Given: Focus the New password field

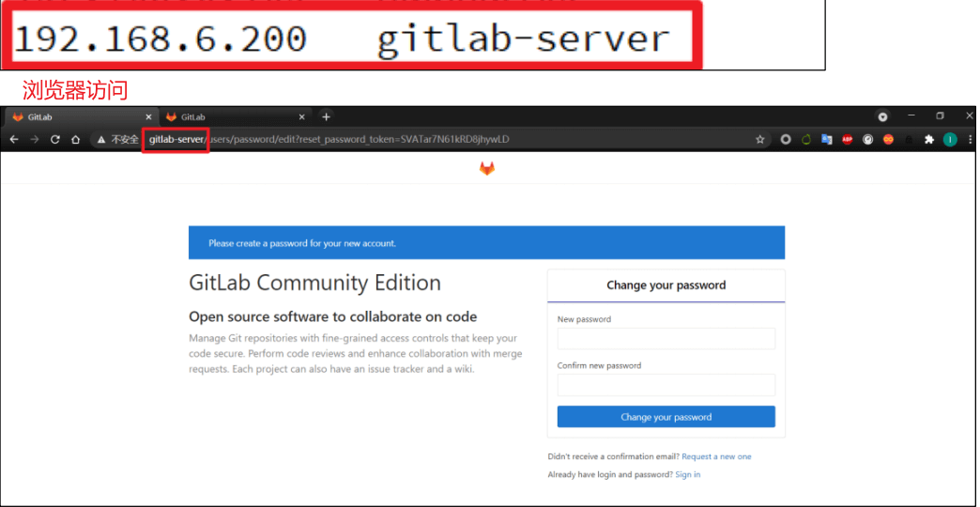Looking at the screenshot, I should point(666,338).
